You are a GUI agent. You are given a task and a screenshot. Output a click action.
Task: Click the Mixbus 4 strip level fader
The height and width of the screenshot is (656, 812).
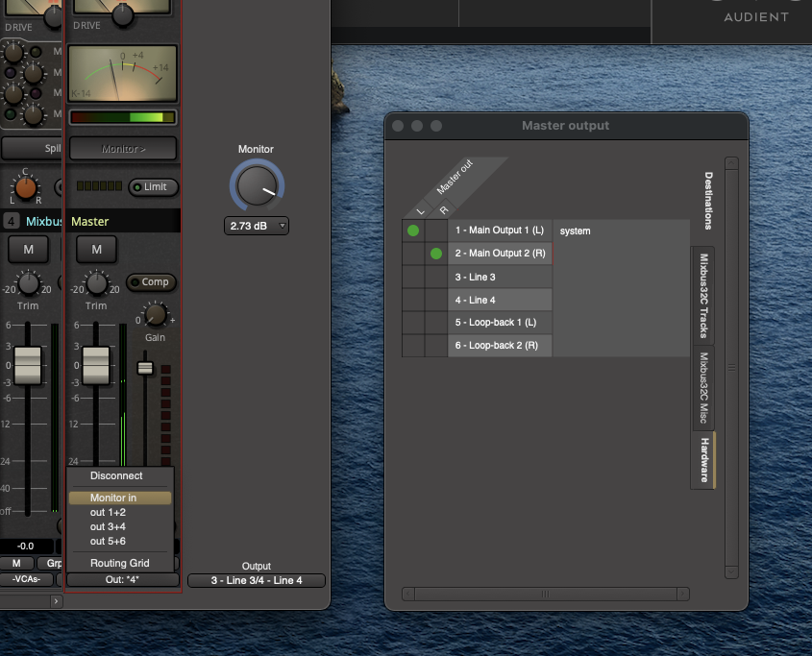28,366
